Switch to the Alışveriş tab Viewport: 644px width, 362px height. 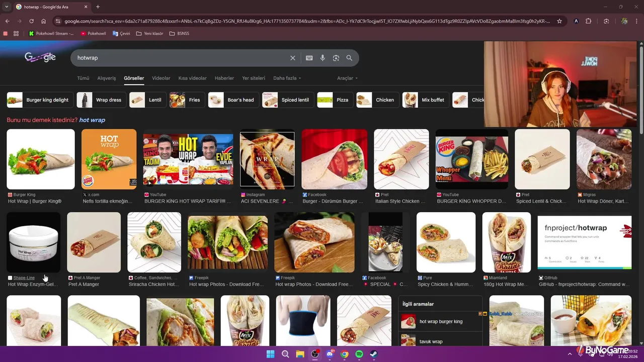[x=107, y=78]
